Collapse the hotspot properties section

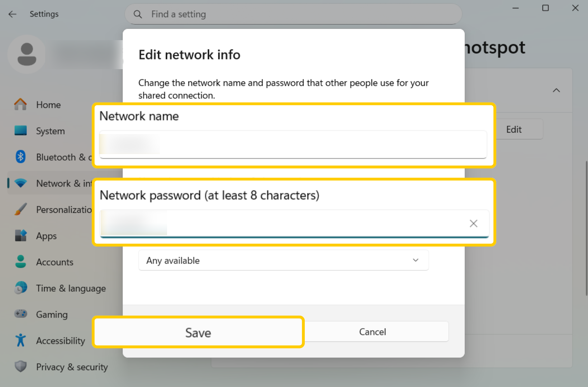[556, 91]
